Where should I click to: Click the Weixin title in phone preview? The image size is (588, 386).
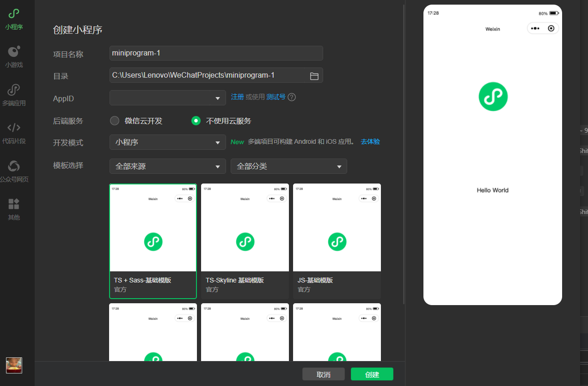click(x=493, y=29)
